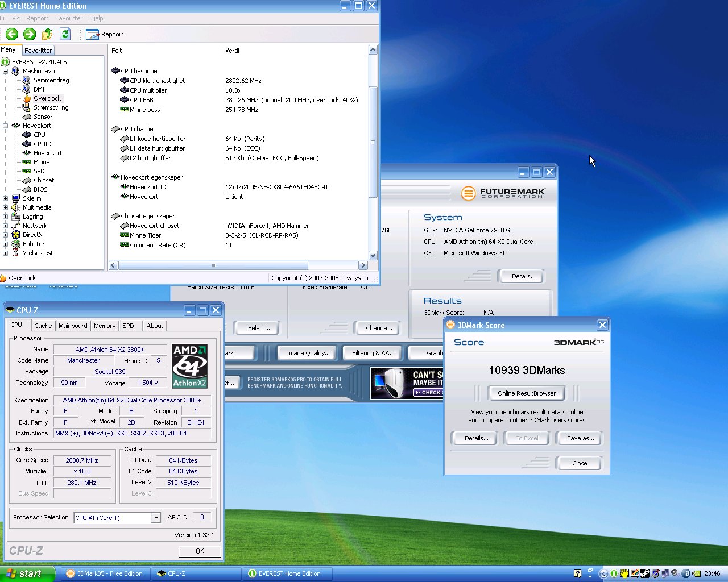
Task: Click the Up-level arrow icon in EVEREST toolbar
Action: 47,34
